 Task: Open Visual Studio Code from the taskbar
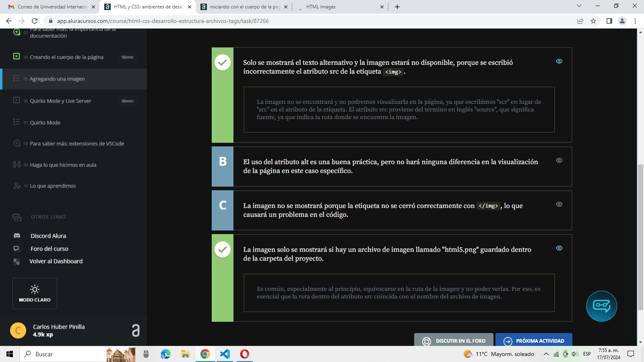[x=225, y=354]
